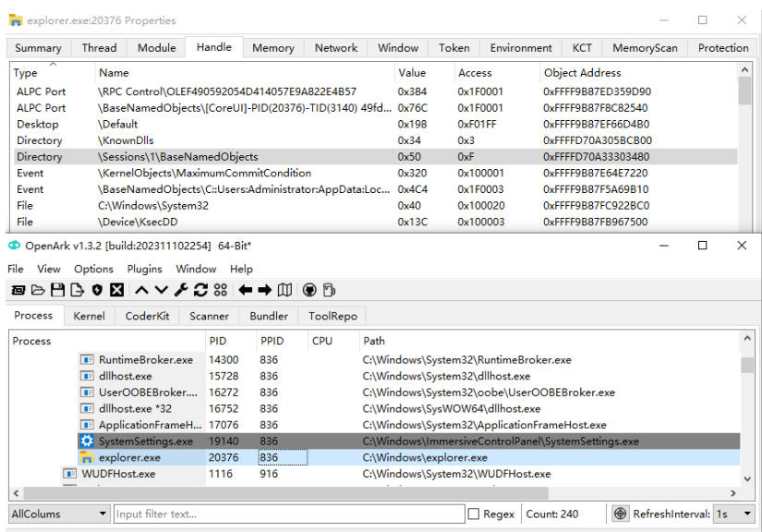This screenshot has height=532, width=762.
Task: Click the shield icon in toolbar
Action: [x=97, y=290]
